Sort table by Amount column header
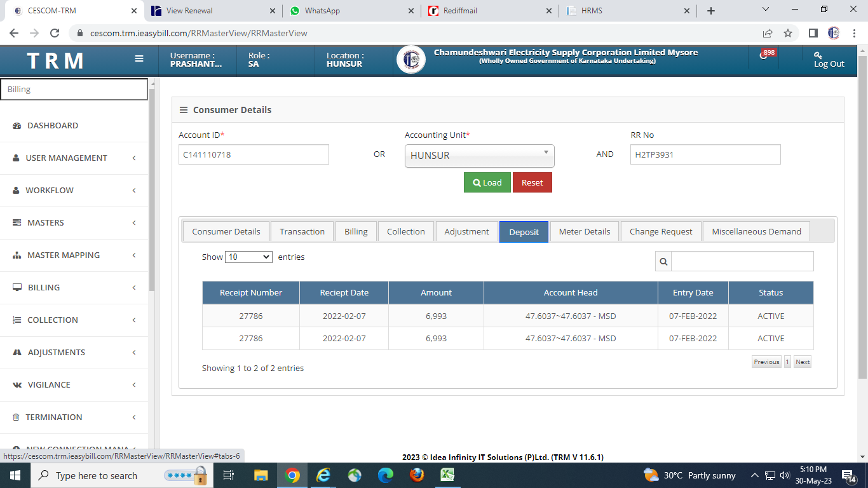 (436, 293)
